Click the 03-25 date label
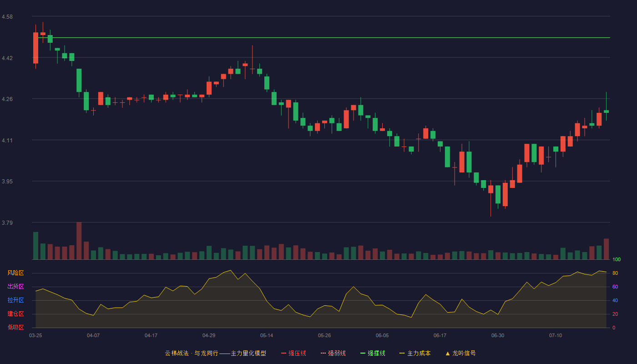This screenshot has width=637, height=364. point(35,335)
